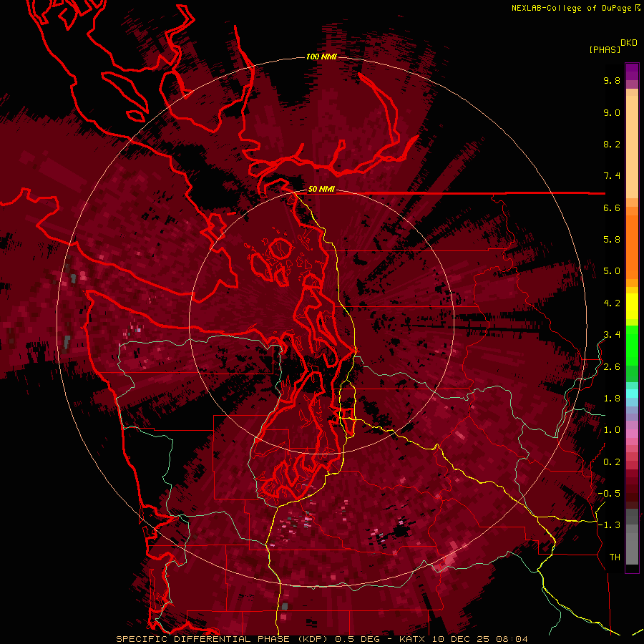
Task: Click the 6.6 scale value
Action: (612, 208)
